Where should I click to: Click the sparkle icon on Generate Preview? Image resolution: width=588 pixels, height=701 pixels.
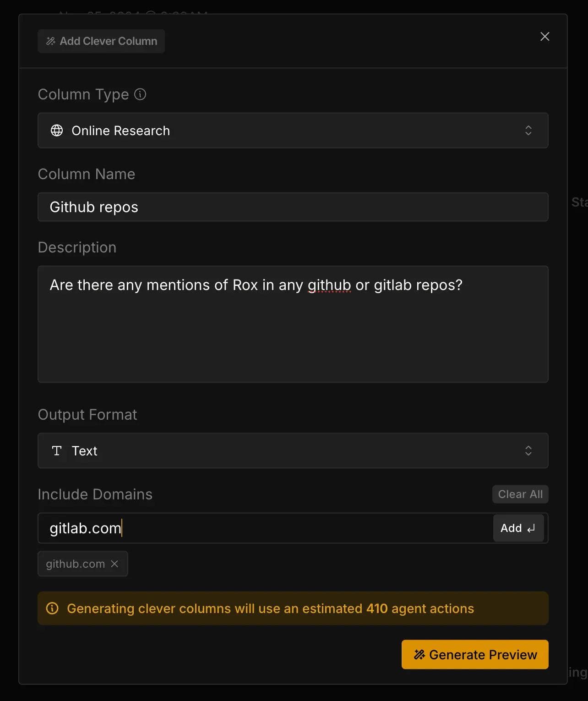[419, 654]
